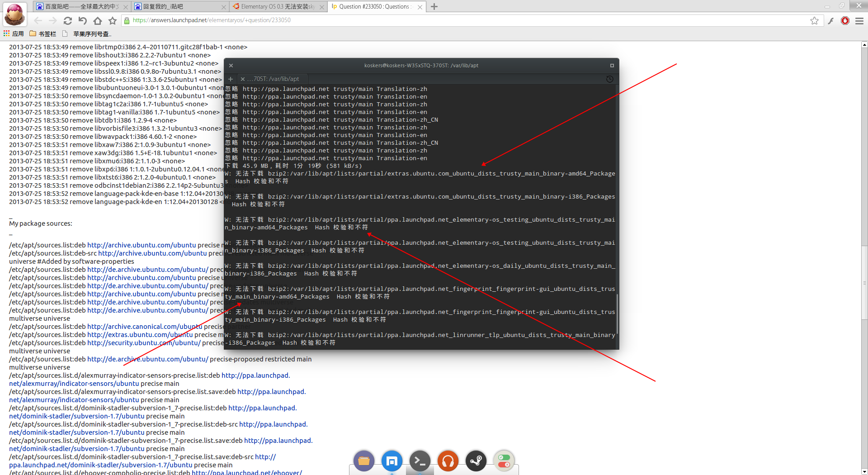Click '下载 45.9 MB' terminal line
Screen dimensions: 868x475
(293, 166)
